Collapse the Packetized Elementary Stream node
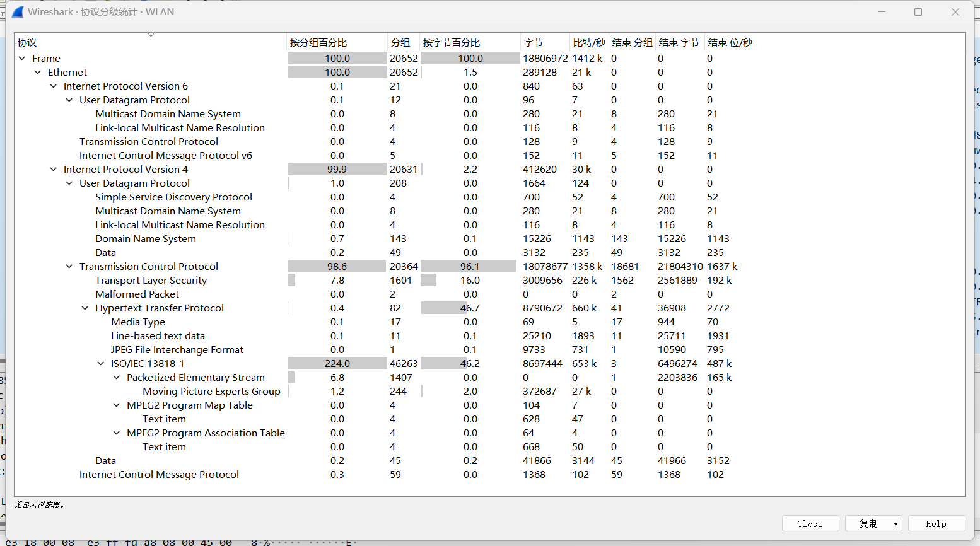 click(x=117, y=378)
